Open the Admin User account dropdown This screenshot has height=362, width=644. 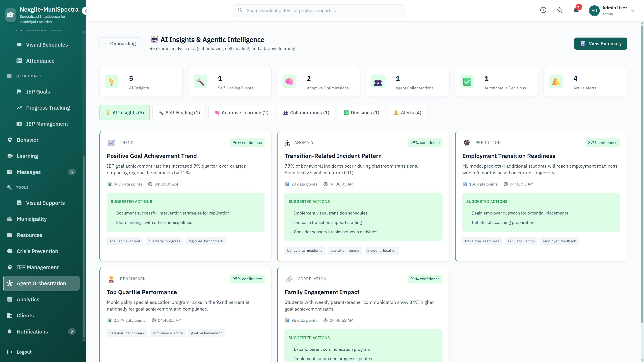point(612,11)
